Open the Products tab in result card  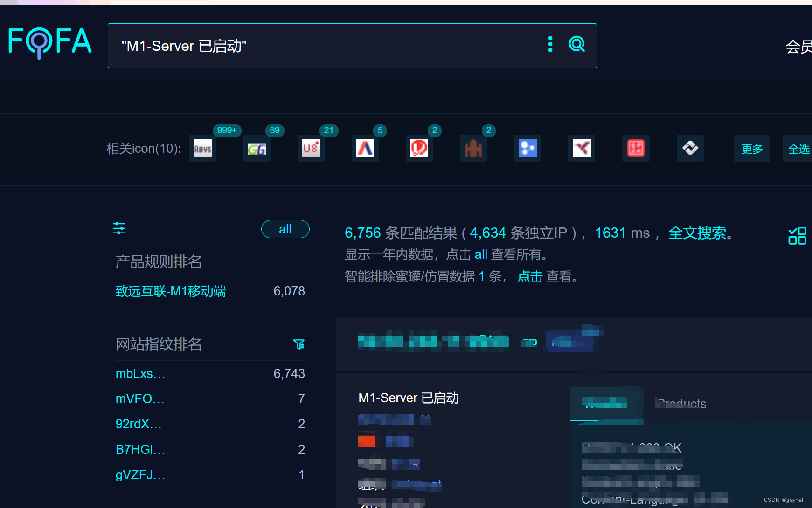pyautogui.click(x=680, y=404)
